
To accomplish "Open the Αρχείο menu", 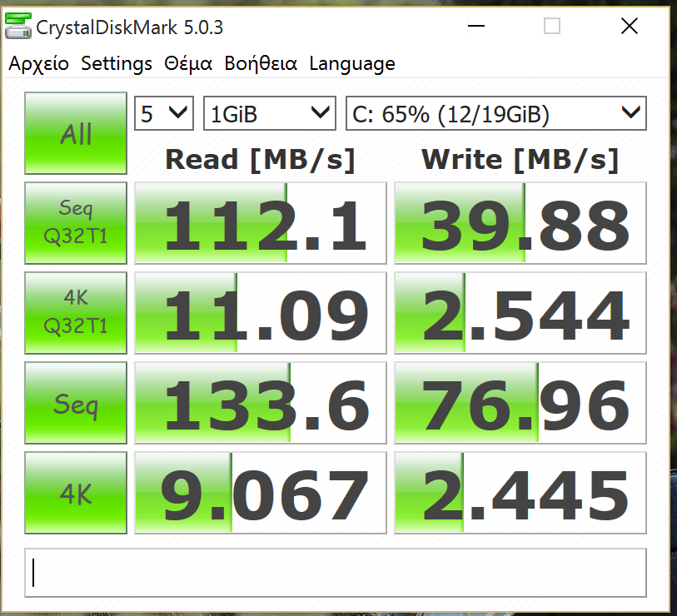I will tap(39, 64).
